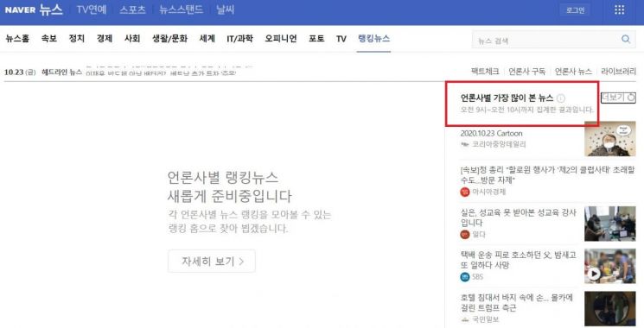Click the 트럼프 측근 article thumbnail

point(610,309)
